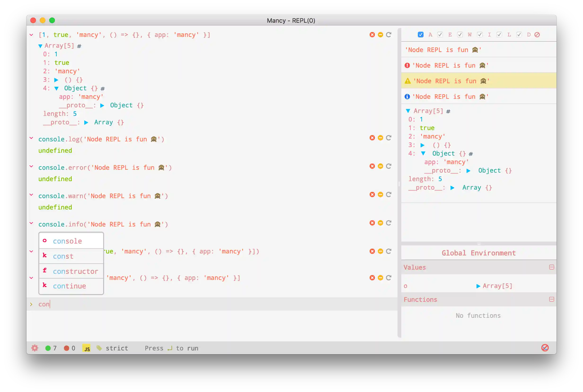Re-run the first array expression
The height and width of the screenshot is (392, 583).
pos(389,35)
